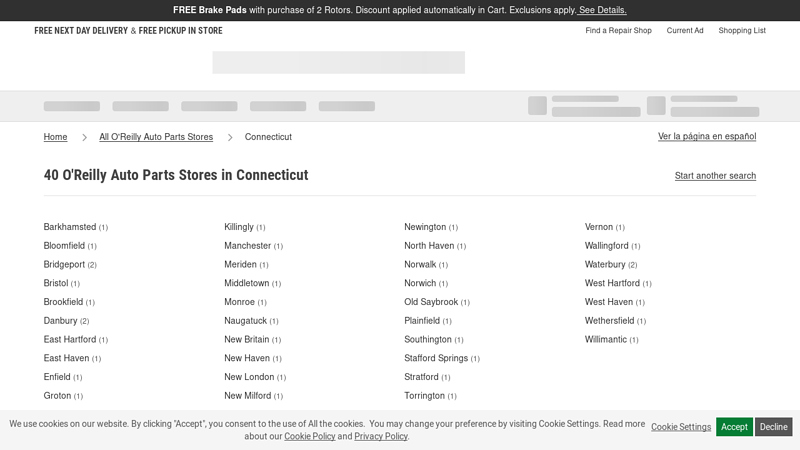This screenshot has width=800, height=450.
Task: Decline the cookies
Action: tap(773, 427)
